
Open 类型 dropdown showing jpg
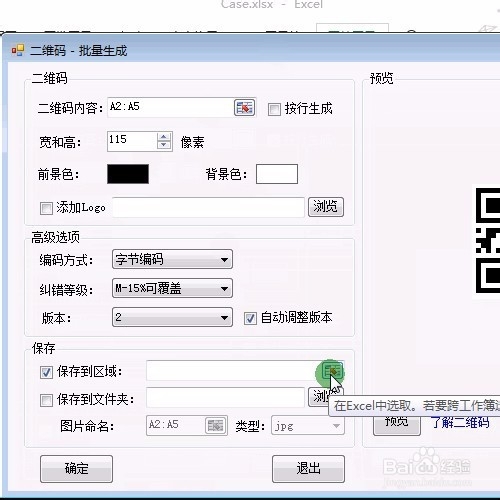[x=308, y=425]
